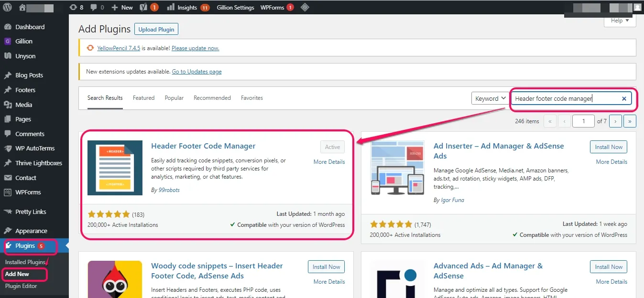Screen dimensions: 644x298
Task: Click the Header Footer Code Manager thumbnail
Action: [115, 168]
